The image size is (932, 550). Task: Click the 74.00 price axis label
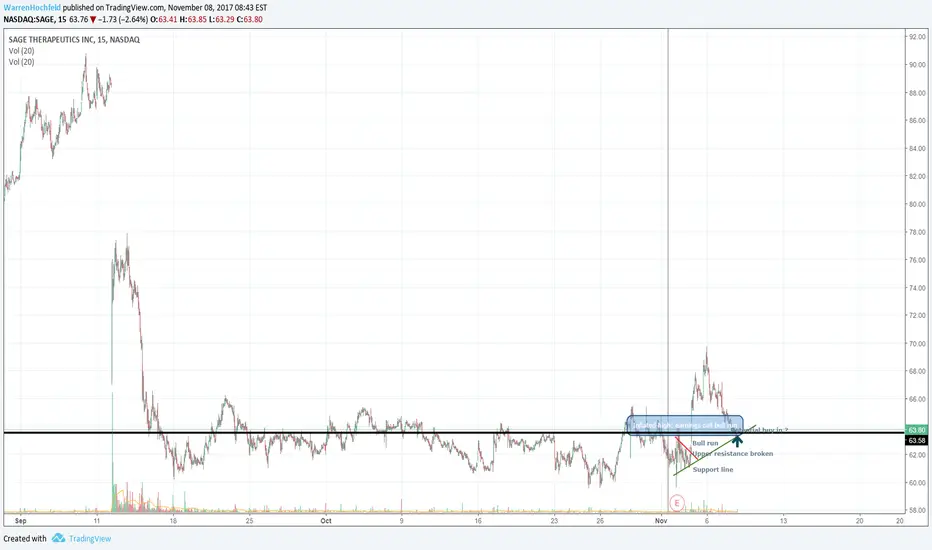point(917,288)
